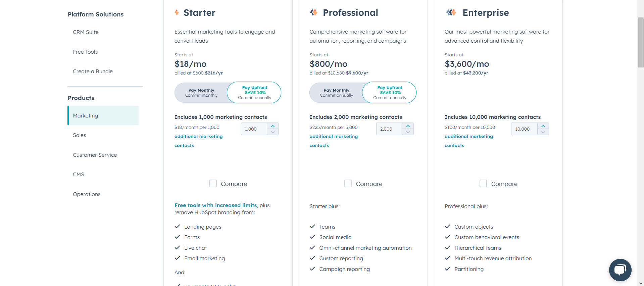Click the Enterprise plan icon

(x=451, y=12)
